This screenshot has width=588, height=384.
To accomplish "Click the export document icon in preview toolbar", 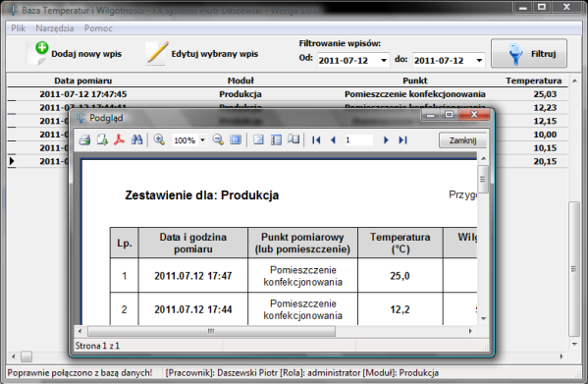I will click(102, 140).
